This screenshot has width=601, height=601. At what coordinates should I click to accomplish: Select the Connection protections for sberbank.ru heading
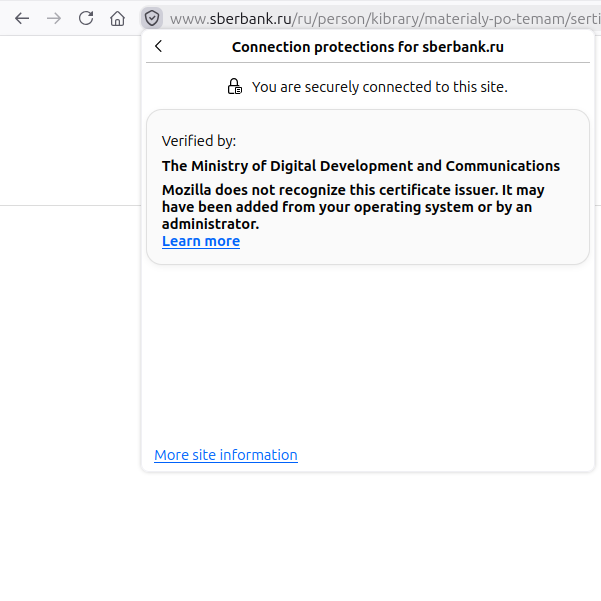click(x=368, y=47)
